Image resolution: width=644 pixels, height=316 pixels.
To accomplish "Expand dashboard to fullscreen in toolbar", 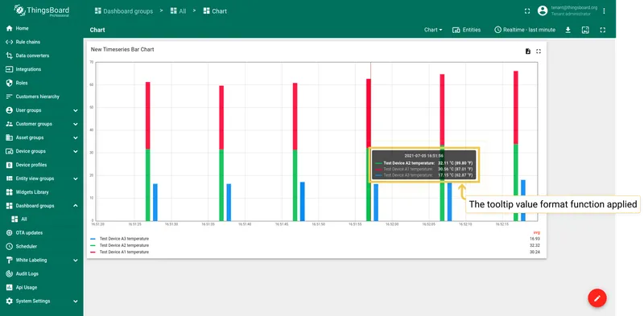I will (x=602, y=30).
